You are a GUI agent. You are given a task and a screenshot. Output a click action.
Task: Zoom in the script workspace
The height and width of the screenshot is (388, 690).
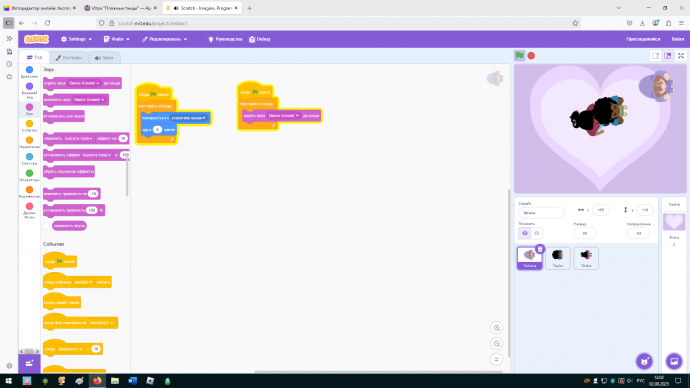pyautogui.click(x=496, y=328)
